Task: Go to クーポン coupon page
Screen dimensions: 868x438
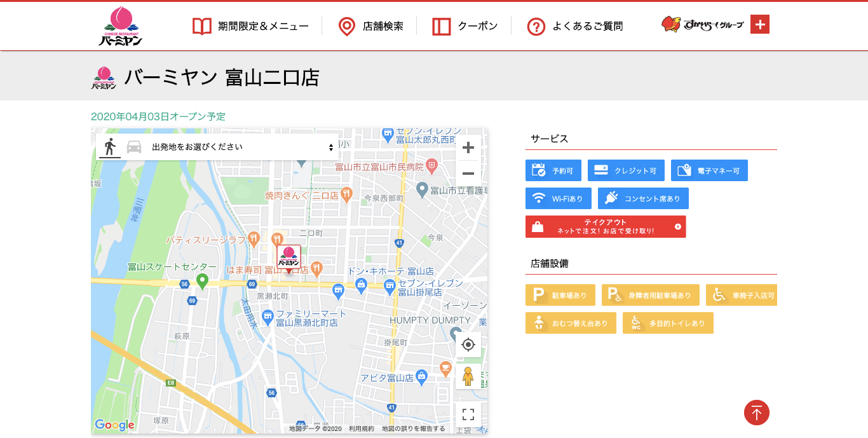Action: 465,26
